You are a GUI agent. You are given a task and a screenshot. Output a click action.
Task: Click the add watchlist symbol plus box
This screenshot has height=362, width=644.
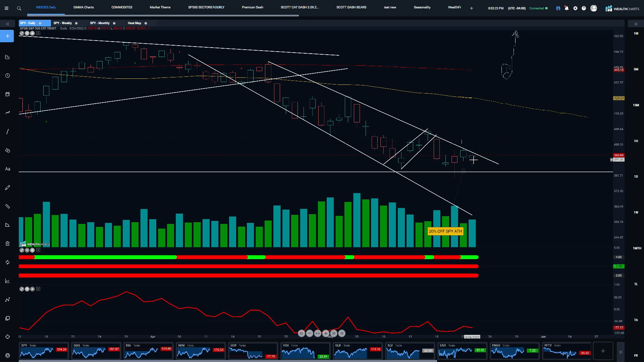pyautogui.click(x=603, y=351)
